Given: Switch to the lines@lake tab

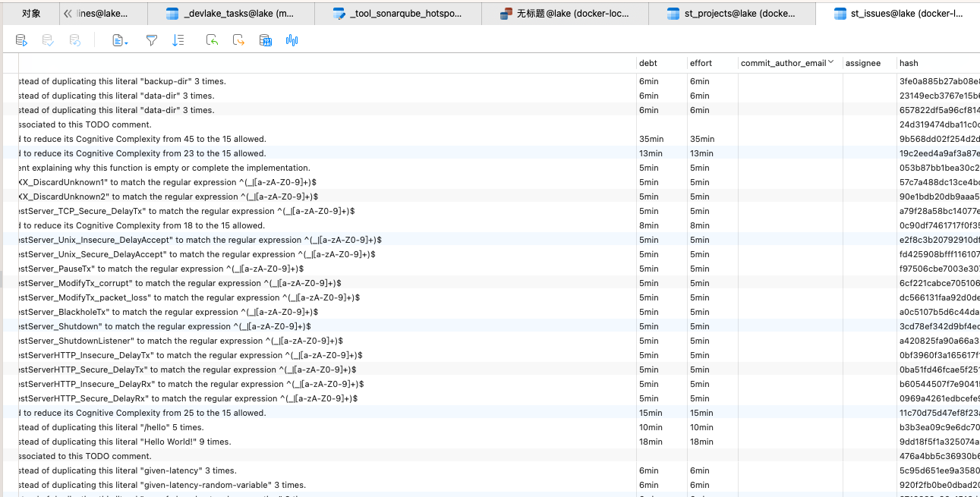Looking at the screenshot, I should click(x=102, y=14).
